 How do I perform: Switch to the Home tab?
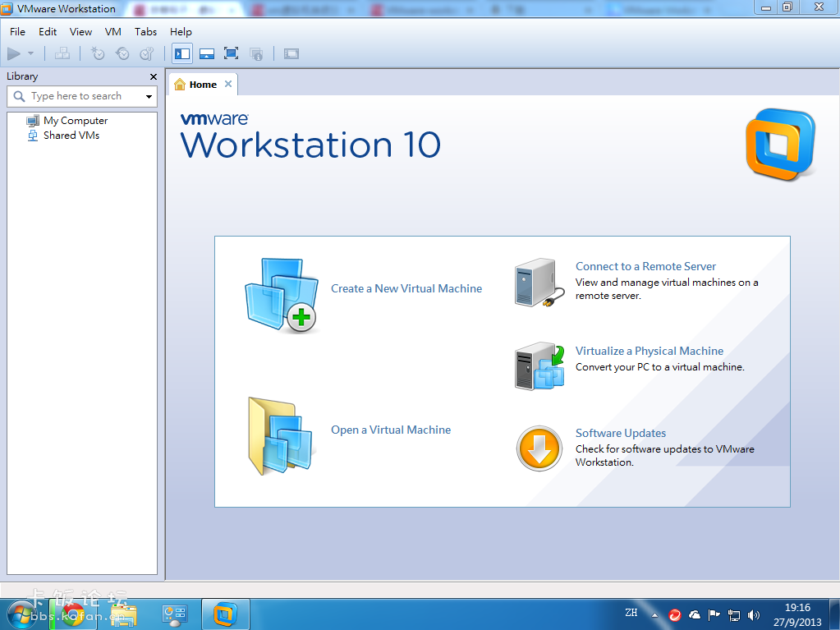(202, 83)
